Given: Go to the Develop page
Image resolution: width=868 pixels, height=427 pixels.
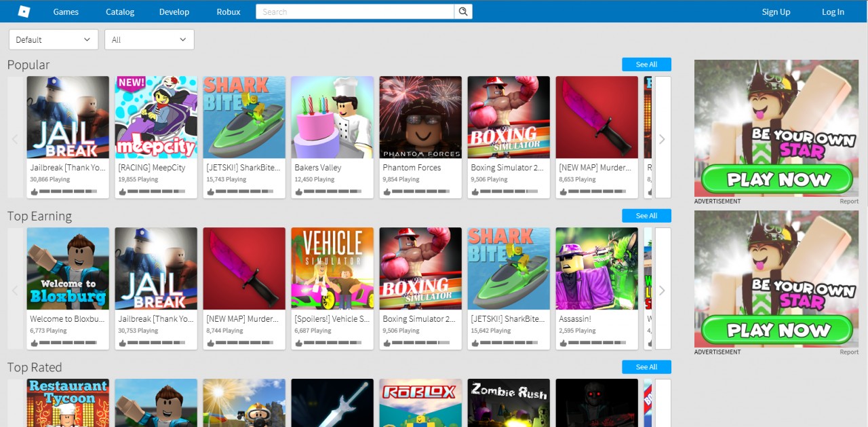Looking at the screenshot, I should point(174,12).
